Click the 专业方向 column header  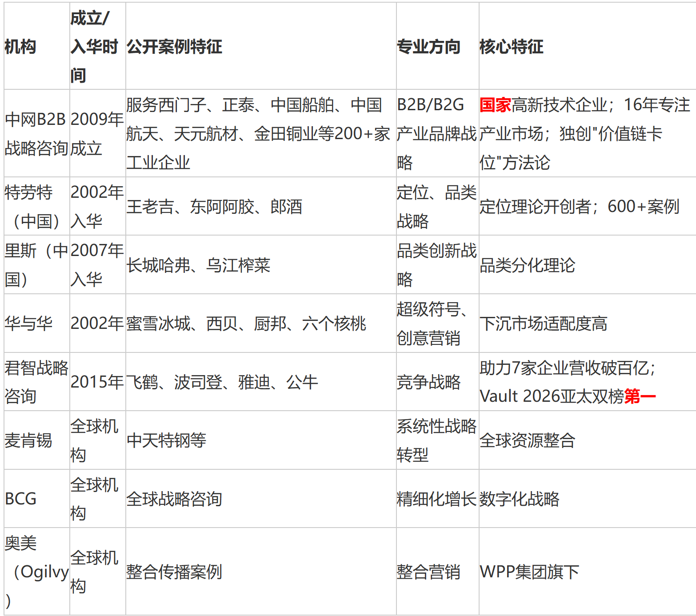[x=437, y=46]
